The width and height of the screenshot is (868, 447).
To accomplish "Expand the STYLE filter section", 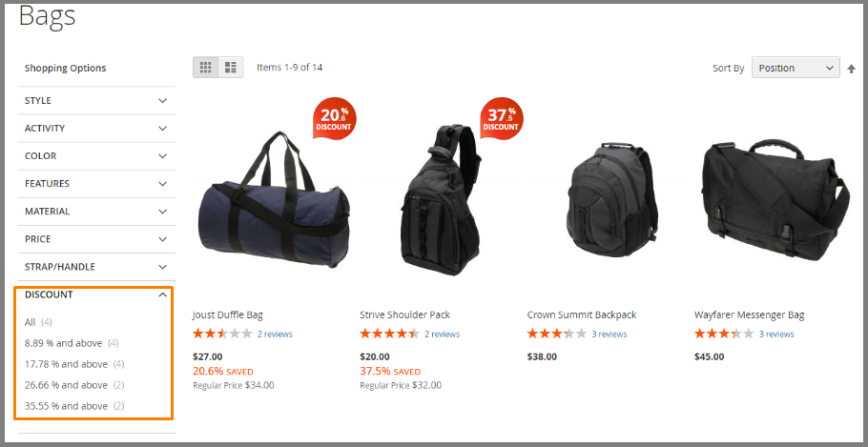I will (96, 101).
